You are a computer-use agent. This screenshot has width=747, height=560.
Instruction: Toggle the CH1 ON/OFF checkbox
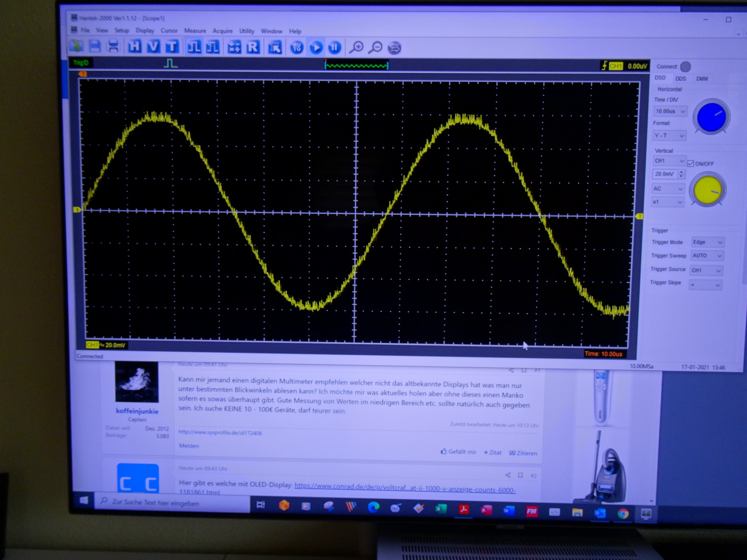pyautogui.click(x=691, y=164)
